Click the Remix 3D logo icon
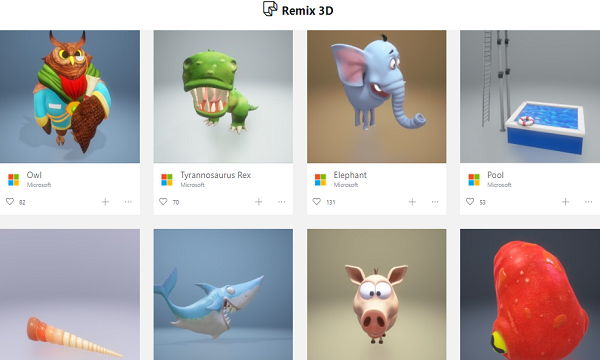 point(270,8)
